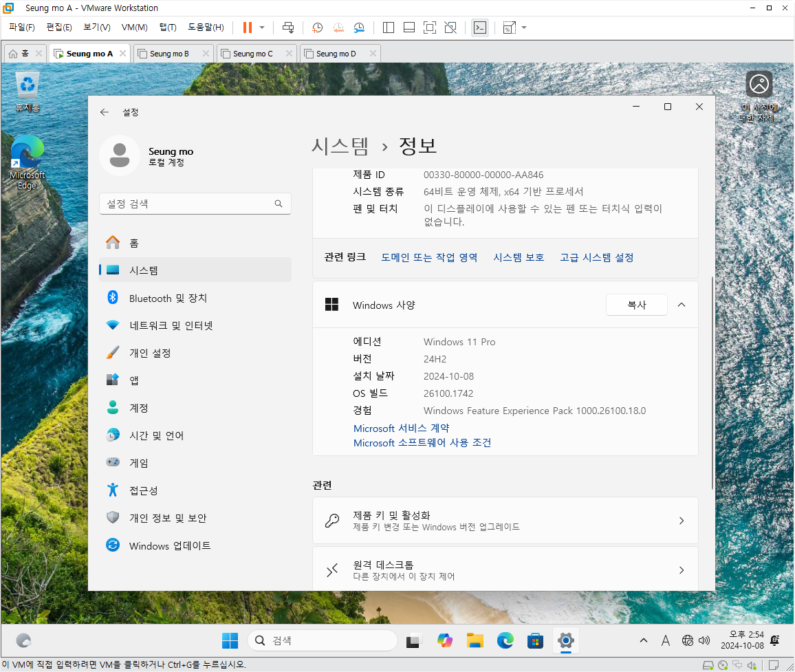Open File Explorer on the taskbar

(x=475, y=640)
